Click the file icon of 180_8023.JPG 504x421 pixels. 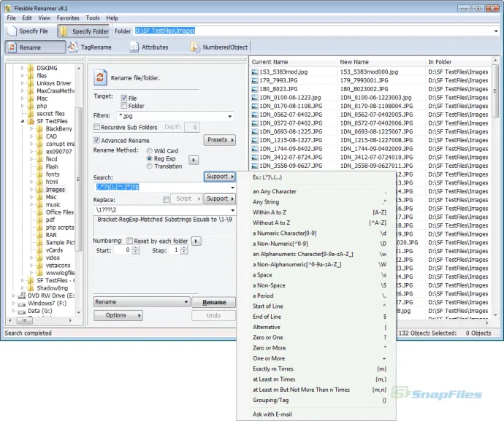[255, 89]
